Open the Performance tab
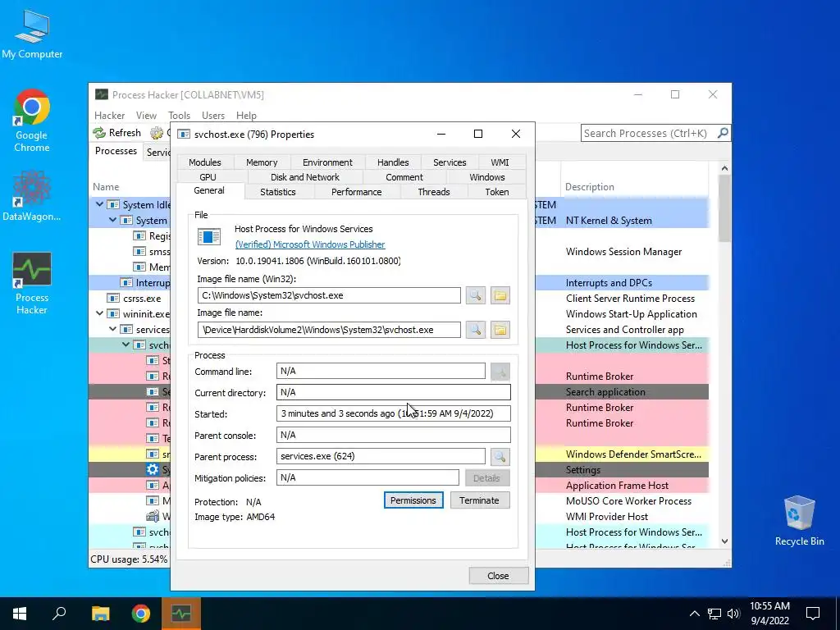Screen dimensions: 840x630 tap(356, 192)
